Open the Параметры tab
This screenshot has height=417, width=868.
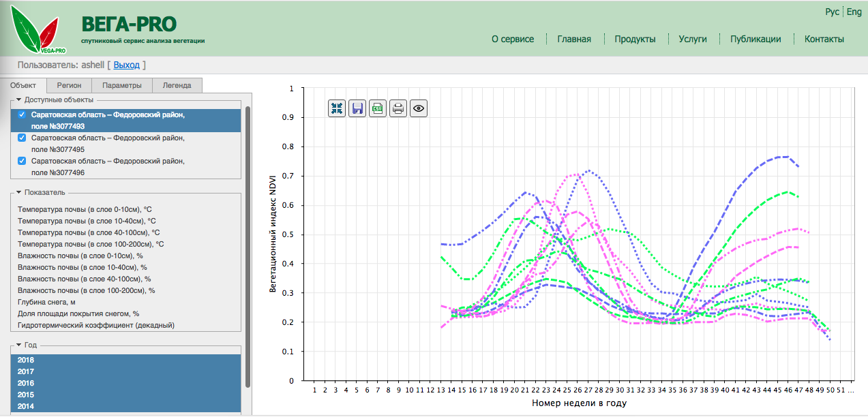point(122,86)
